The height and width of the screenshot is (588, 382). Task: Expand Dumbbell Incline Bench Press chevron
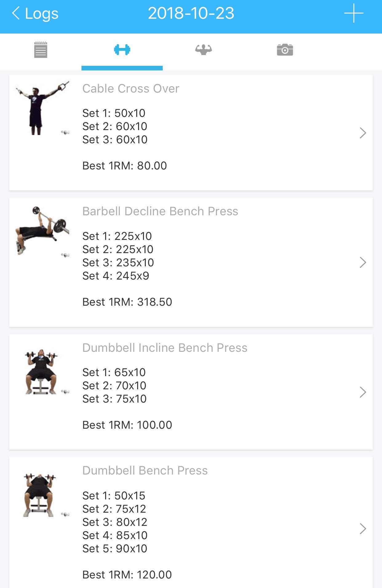coord(363,392)
